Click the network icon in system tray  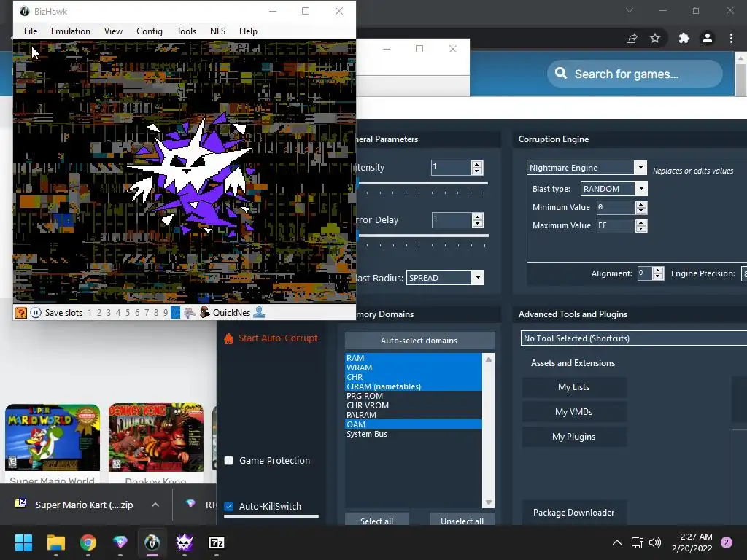click(637, 542)
